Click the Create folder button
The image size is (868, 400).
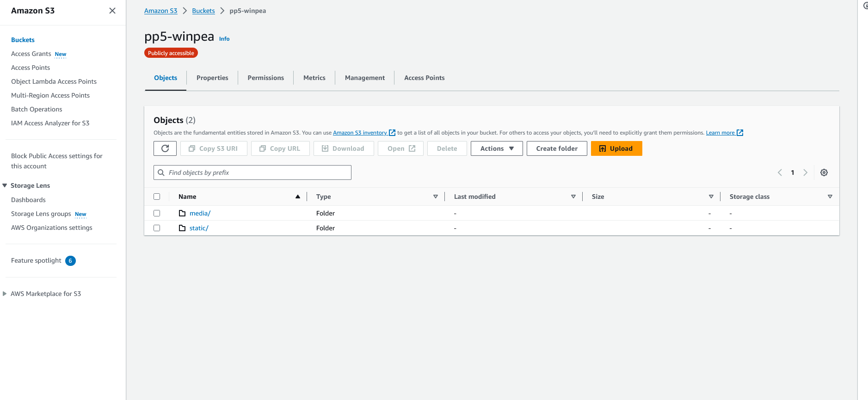557,148
